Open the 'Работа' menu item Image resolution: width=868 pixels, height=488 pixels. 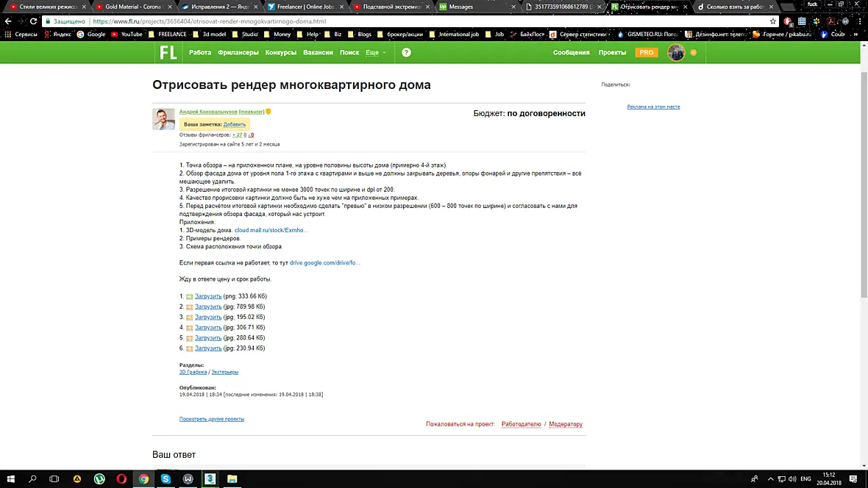click(x=200, y=53)
